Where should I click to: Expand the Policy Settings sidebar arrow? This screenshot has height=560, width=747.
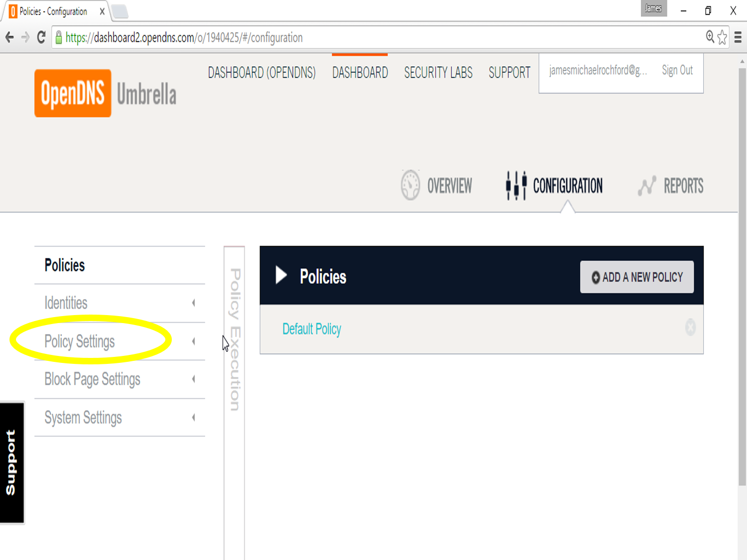tap(193, 341)
